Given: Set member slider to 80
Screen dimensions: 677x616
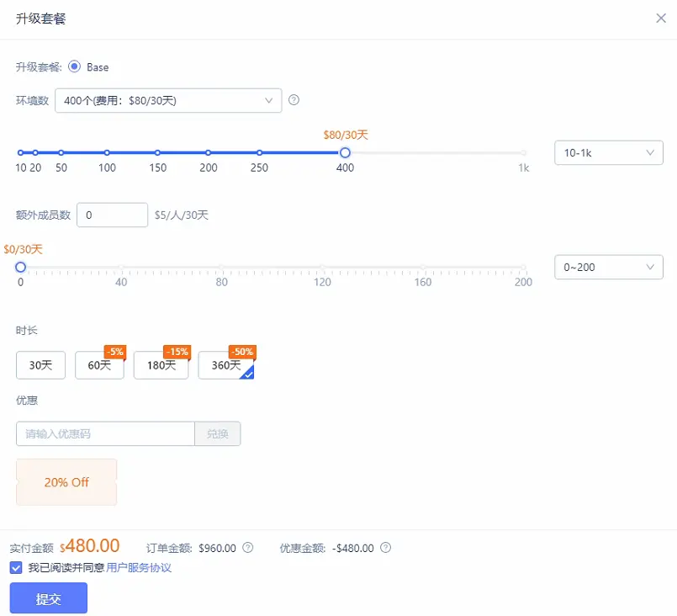Looking at the screenshot, I should tap(221, 267).
